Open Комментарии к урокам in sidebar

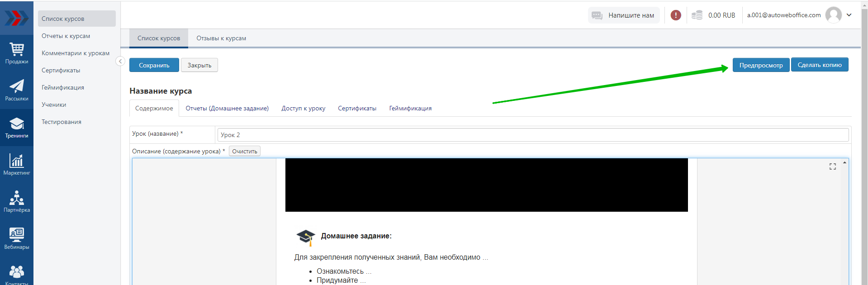tap(76, 53)
